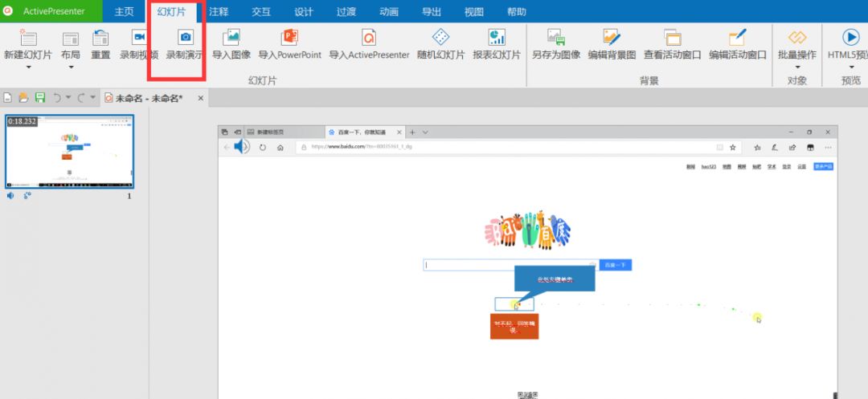The image size is (868, 399).
Task: Click the Baidu logo on the slide
Action: (x=527, y=230)
